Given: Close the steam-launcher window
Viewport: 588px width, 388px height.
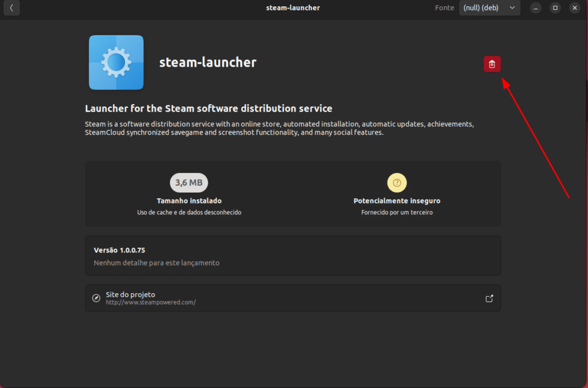Looking at the screenshot, I should [x=574, y=8].
